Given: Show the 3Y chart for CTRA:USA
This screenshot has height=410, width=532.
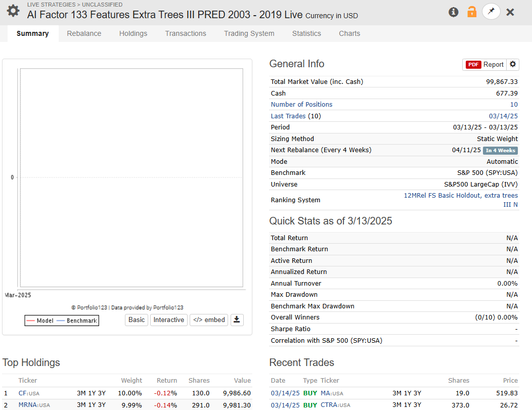Looking at the screenshot, I should tap(417, 405).
